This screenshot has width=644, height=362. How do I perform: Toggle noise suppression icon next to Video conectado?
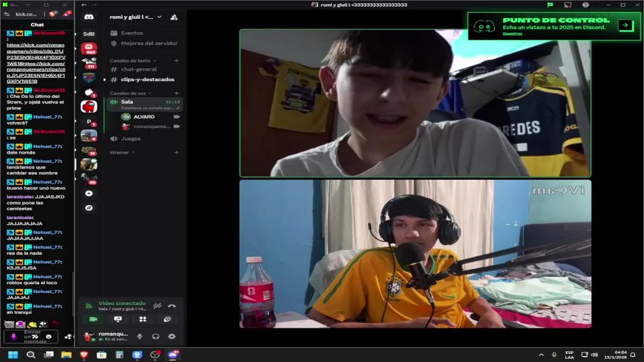click(157, 306)
